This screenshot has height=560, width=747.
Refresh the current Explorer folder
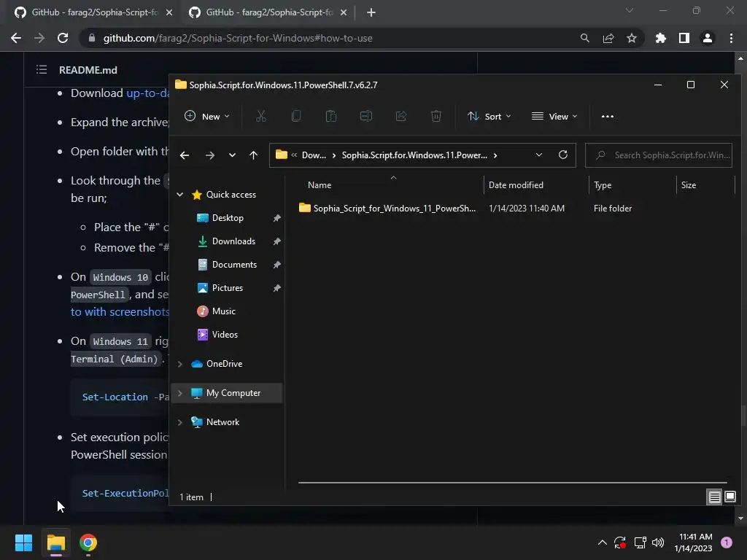(563, 155)
